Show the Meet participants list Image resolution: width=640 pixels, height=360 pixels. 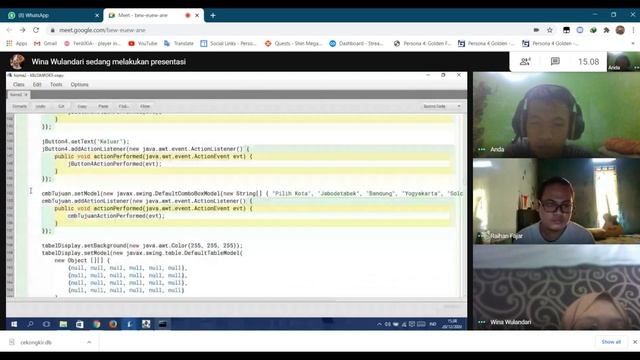[525, 62]
